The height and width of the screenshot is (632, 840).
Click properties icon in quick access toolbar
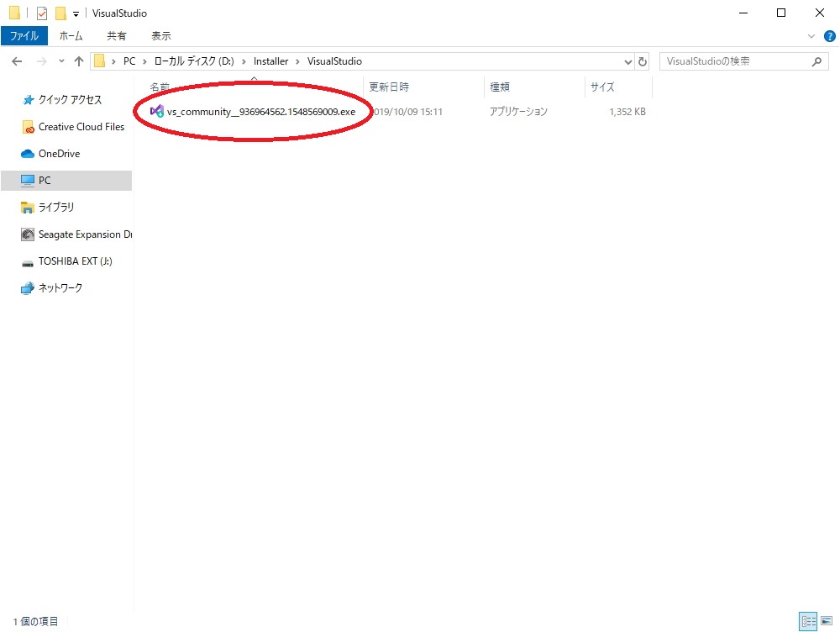42,13
